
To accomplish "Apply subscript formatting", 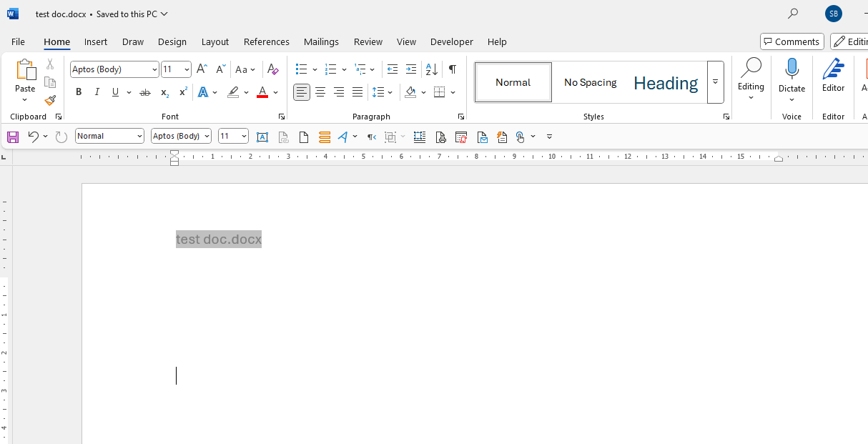I will coord(164,92).
